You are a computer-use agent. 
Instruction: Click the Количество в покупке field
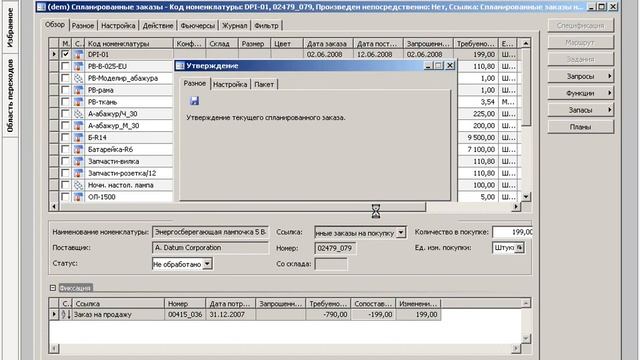[512, 232]
